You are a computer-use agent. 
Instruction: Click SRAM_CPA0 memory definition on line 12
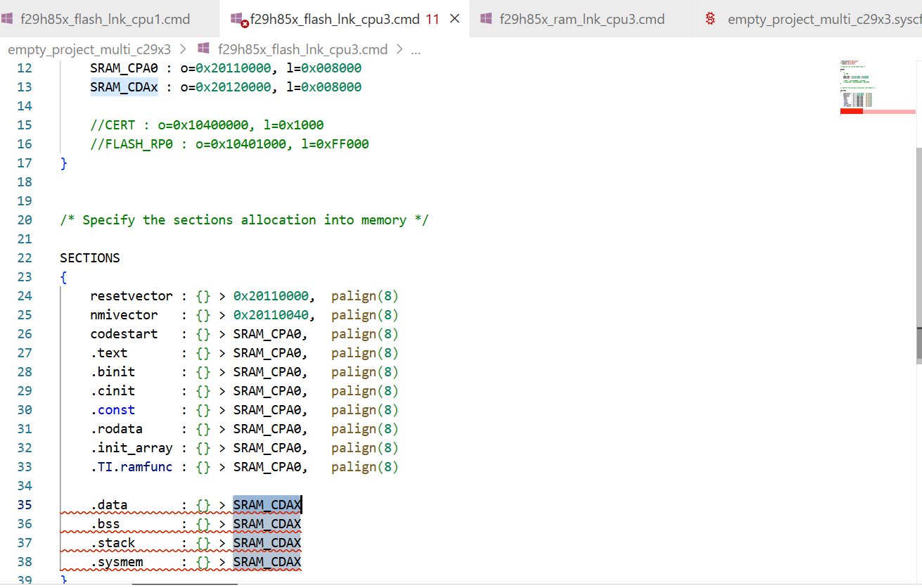pyautogui.click(x=125, y=68)
